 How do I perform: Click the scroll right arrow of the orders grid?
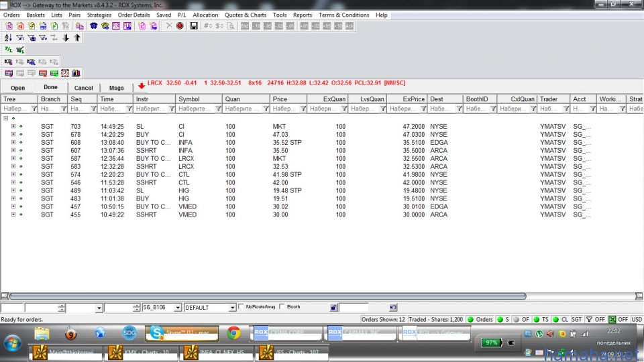(x=639, y=296)
